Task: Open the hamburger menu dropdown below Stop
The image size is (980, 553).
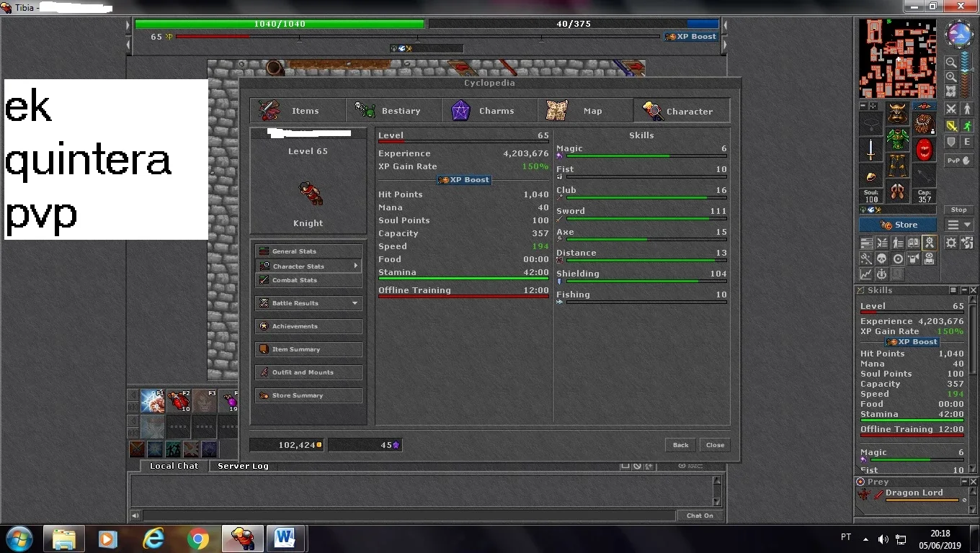Action: [959, 225]
